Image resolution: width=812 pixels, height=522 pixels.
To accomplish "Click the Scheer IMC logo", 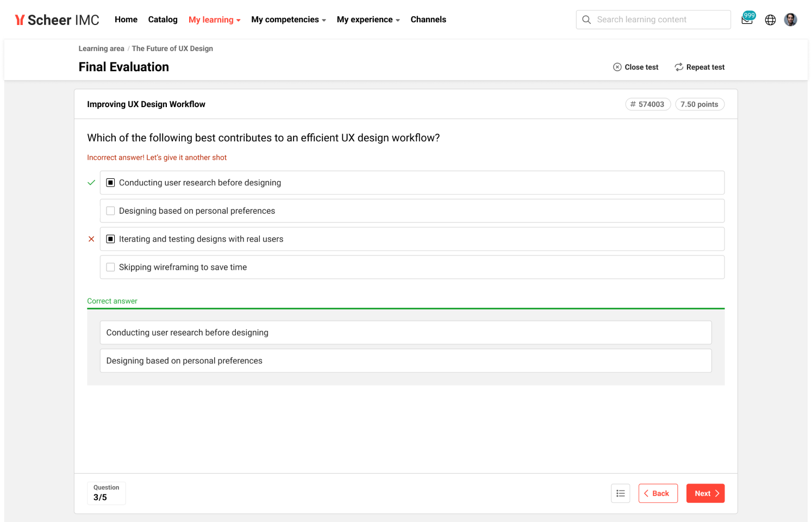I will click(x=57, y=20).
